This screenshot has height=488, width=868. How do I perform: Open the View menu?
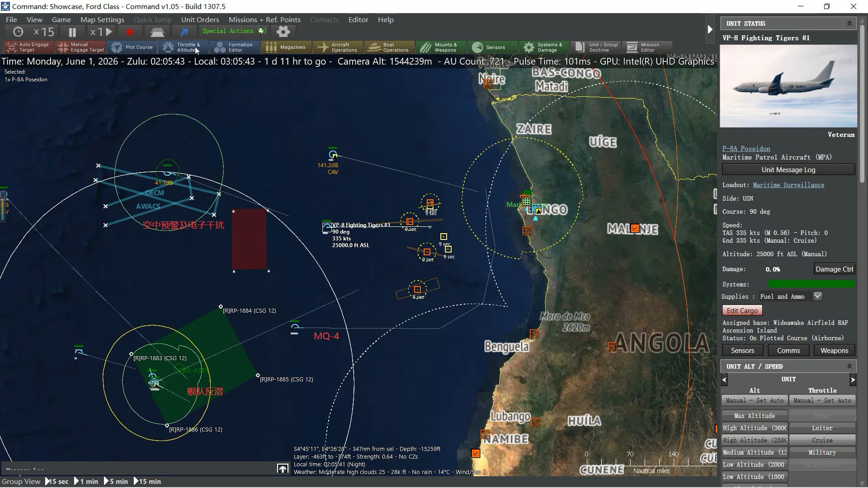point(34,19)
